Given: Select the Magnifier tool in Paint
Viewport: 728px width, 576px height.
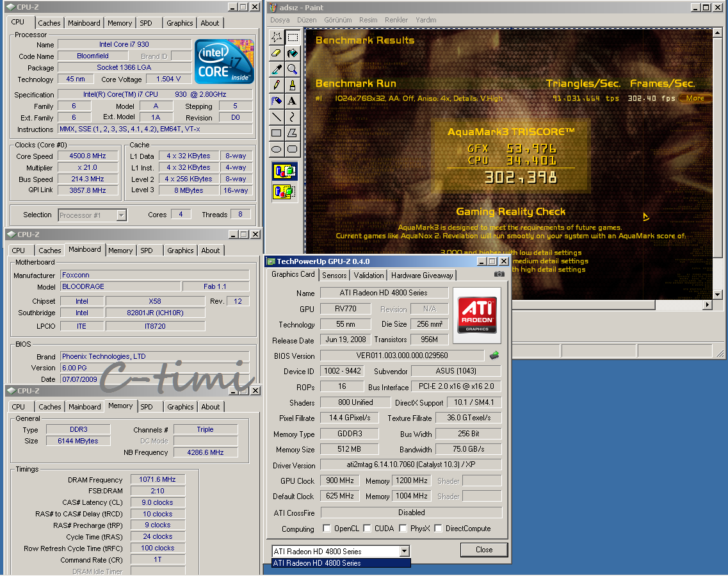Looking at the screenshot, I should coord(293,69).
